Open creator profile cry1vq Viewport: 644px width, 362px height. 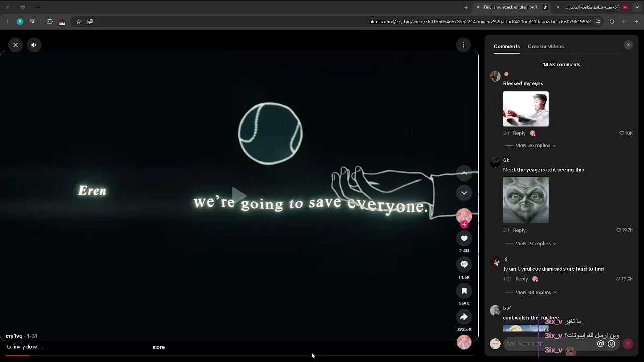click(14, 336)
